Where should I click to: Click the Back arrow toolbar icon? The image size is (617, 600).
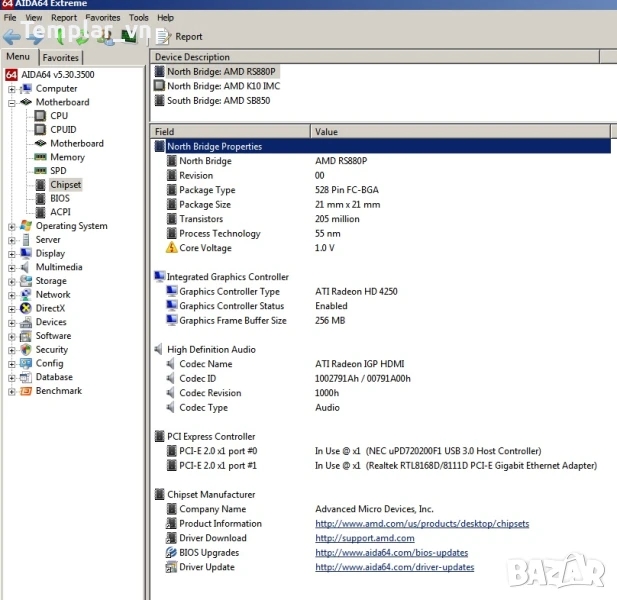[x=12, y=37]
